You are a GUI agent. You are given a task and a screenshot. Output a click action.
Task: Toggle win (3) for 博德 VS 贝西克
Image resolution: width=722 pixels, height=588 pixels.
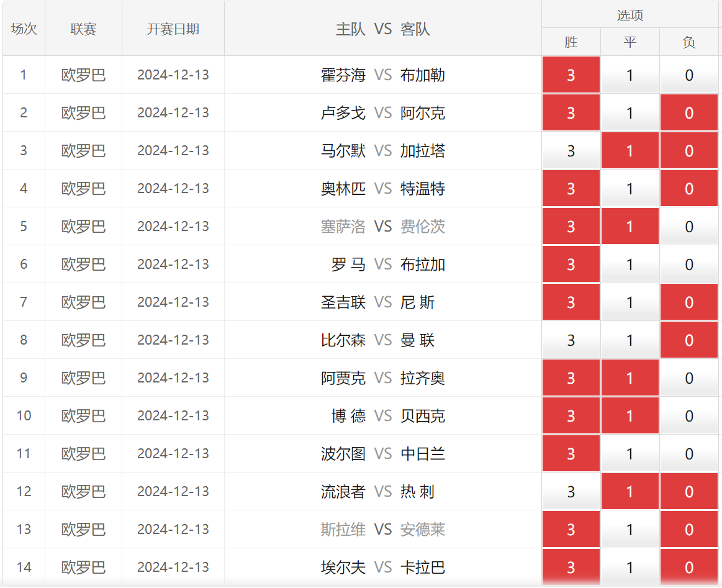point(571,416)
